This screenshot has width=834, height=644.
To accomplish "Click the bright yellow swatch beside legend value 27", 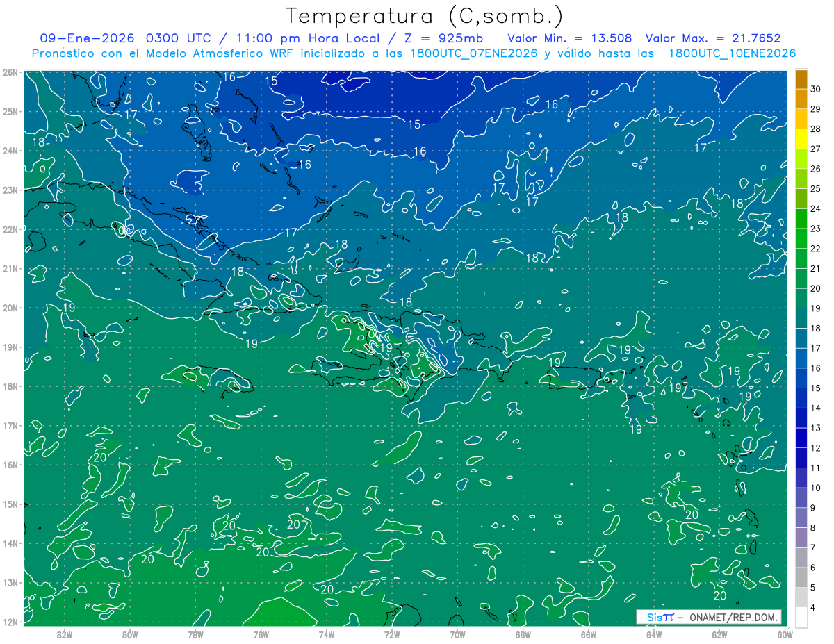I will pos(801,140).
